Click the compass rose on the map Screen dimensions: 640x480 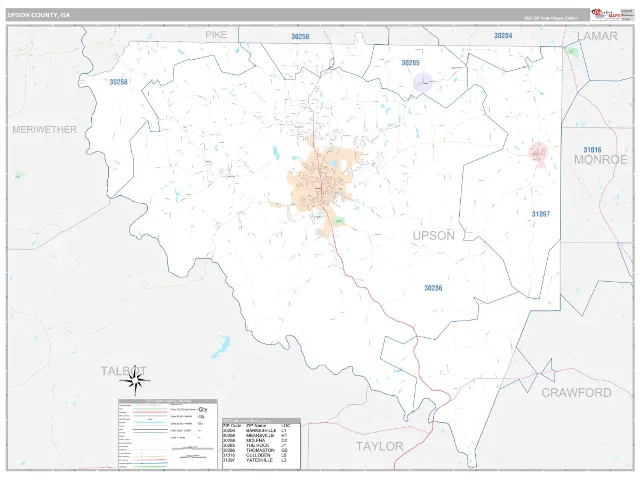135,381
